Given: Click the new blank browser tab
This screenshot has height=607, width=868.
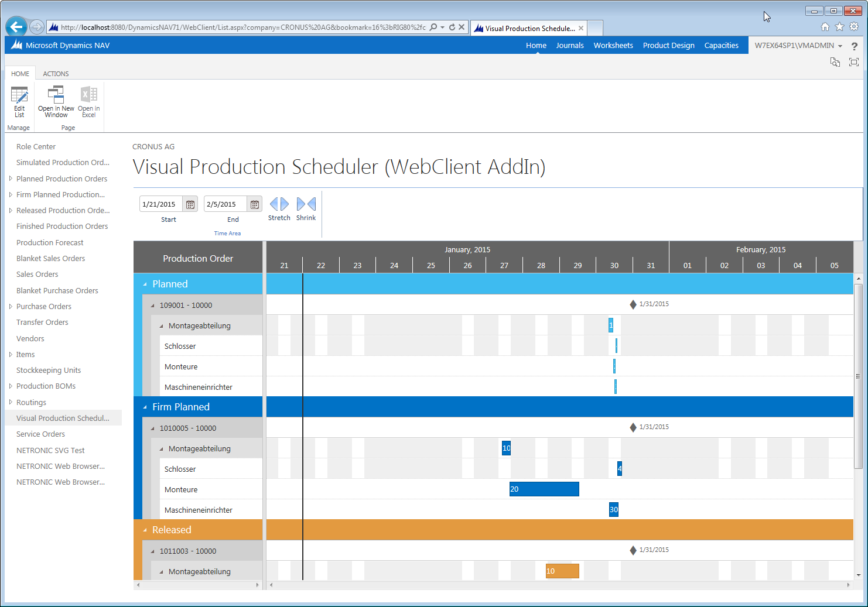Looking at the screenshot, I should pos(595,28).
